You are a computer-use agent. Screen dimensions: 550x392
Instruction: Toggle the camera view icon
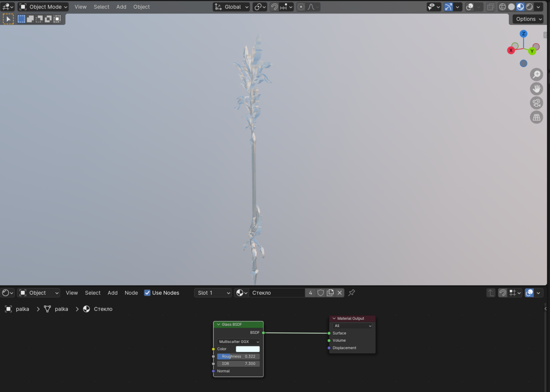pos(536,103)
